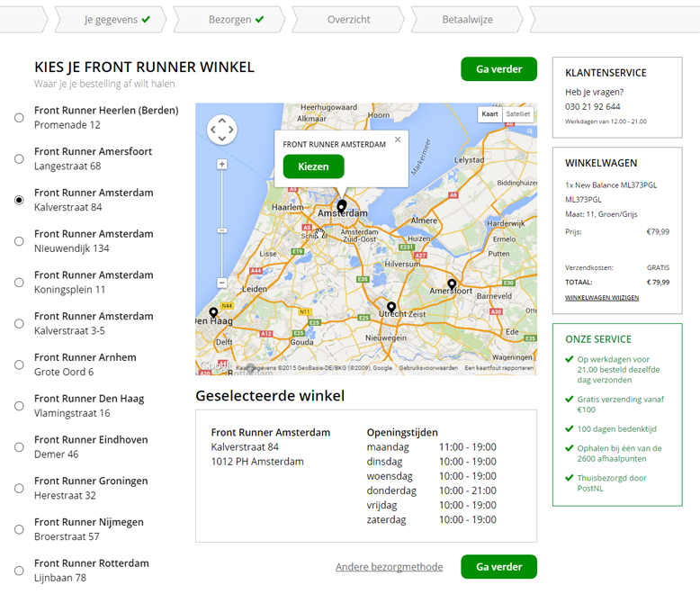This screenshot has width=700, height=594.
Task: Click the Front Runner Heerlen (Berden) label
Action: point(106,111)
